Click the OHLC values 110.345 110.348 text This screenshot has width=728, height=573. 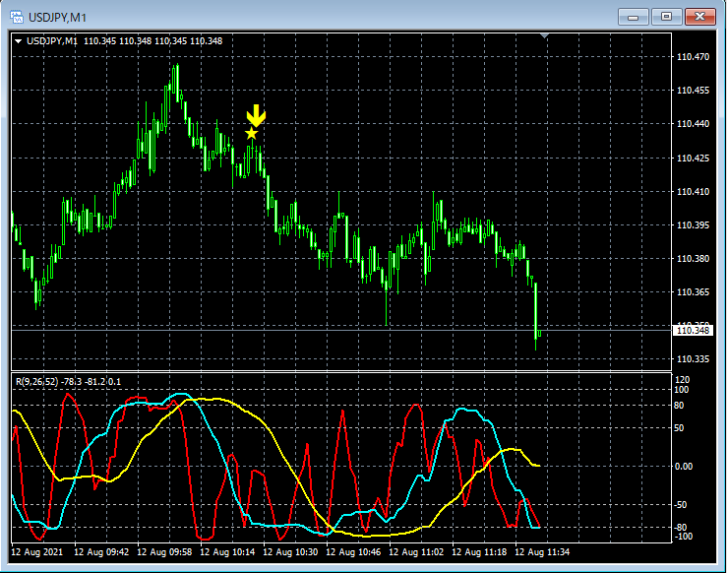(153, 41)
